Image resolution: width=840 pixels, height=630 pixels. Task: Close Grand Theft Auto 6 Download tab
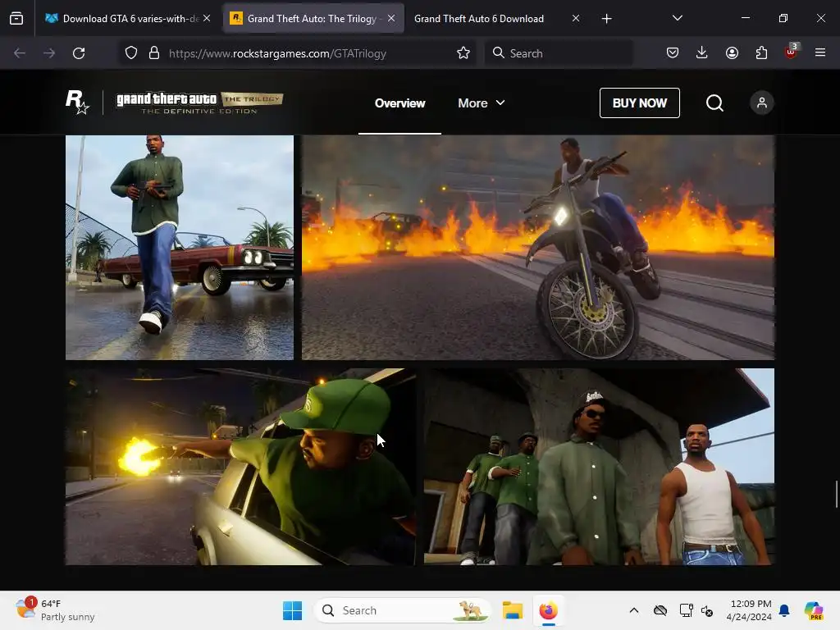[x=576, y=18]
